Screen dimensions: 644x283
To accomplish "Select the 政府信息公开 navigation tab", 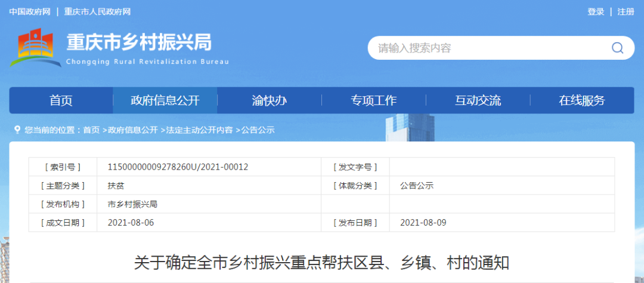I will pos(165,100).
